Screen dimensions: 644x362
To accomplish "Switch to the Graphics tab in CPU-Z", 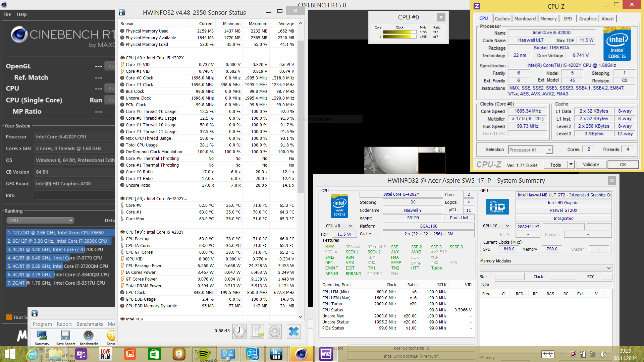I will coord(588,19).
